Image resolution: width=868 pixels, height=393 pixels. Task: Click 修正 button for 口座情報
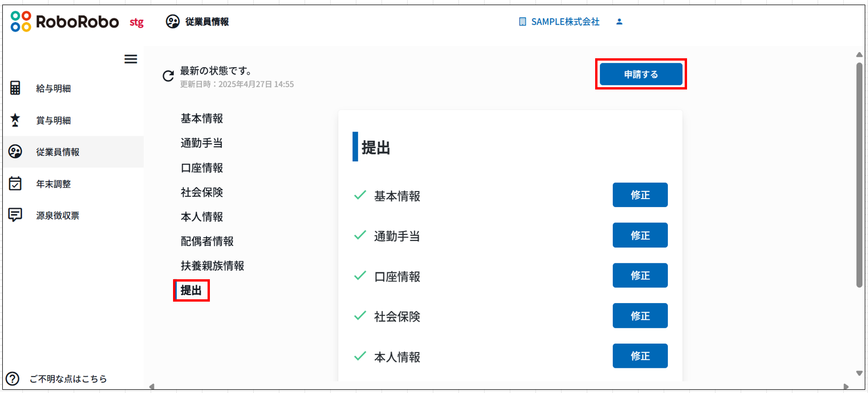640,276
